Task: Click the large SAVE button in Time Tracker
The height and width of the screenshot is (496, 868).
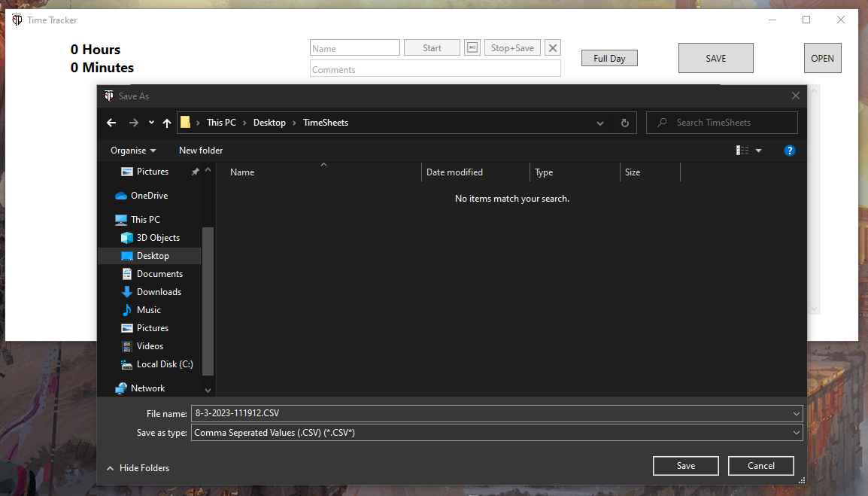Action: tap(716, 58)
